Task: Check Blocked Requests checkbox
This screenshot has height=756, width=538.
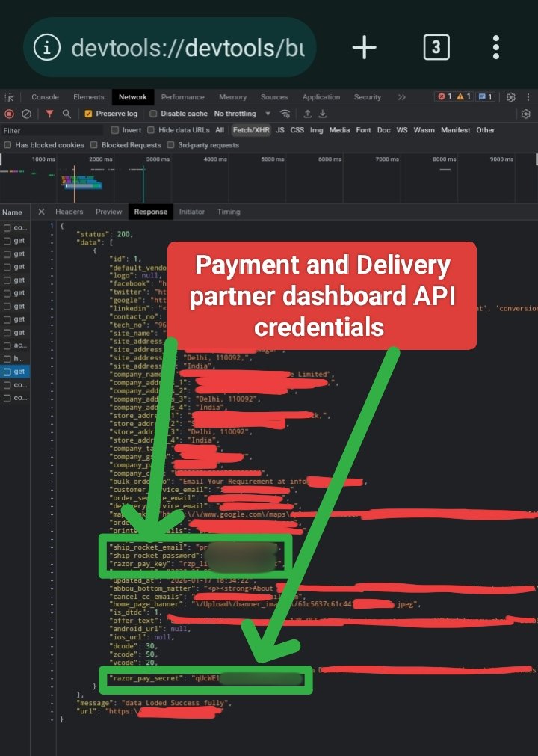Action: coord(94,144)
